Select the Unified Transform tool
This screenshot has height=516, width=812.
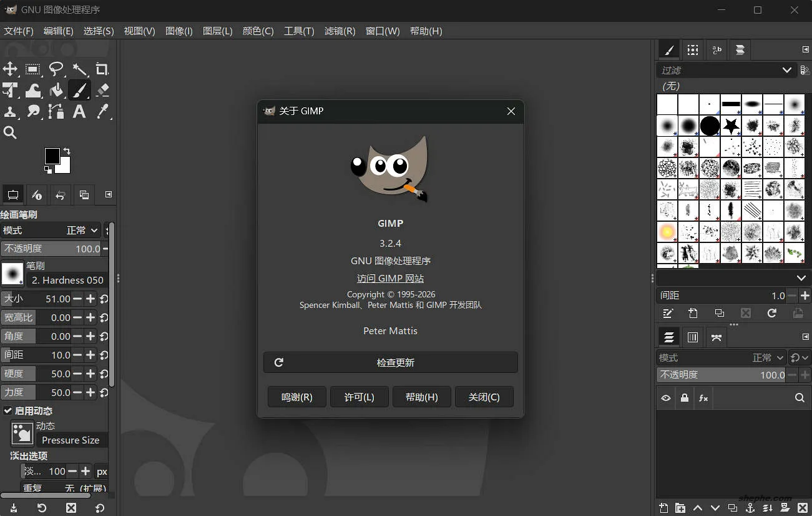click(x=10, y=90)
